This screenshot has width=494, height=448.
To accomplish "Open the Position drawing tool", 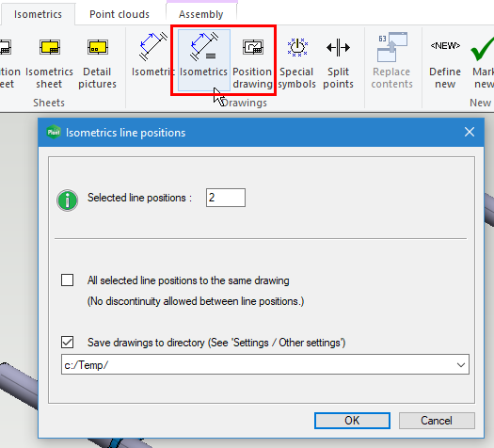I will (252, 62).
